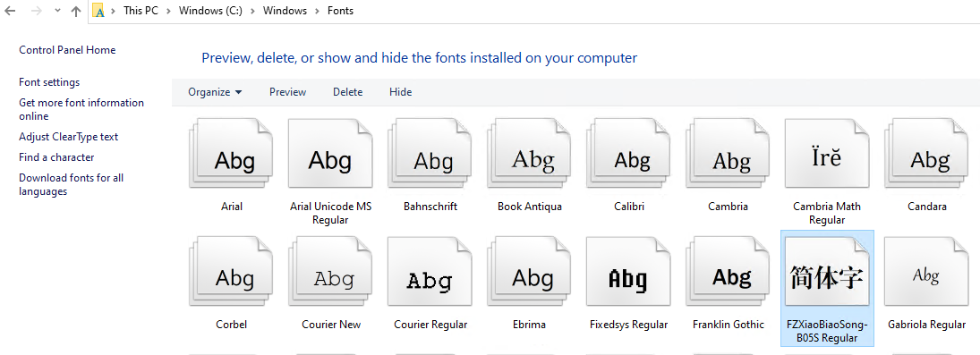Delete the selected font via toolbar
This screenshot has width=980, height=355.
click(347, 92)
